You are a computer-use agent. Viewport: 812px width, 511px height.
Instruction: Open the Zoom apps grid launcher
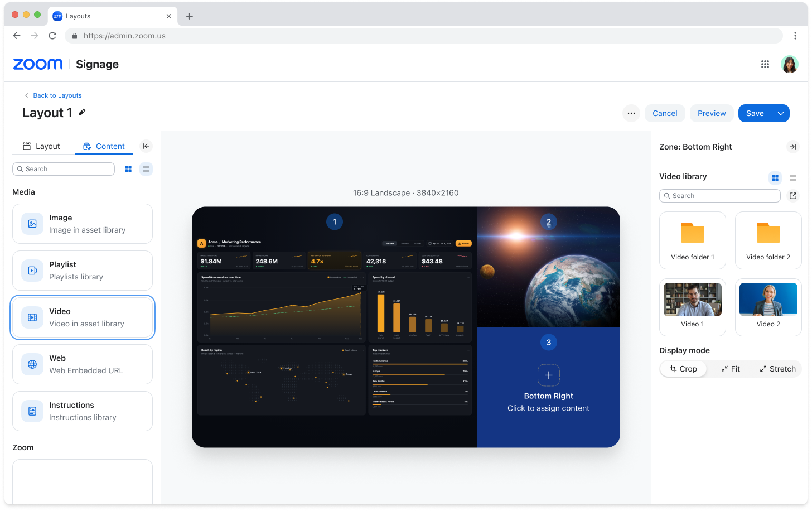(765, 64)
